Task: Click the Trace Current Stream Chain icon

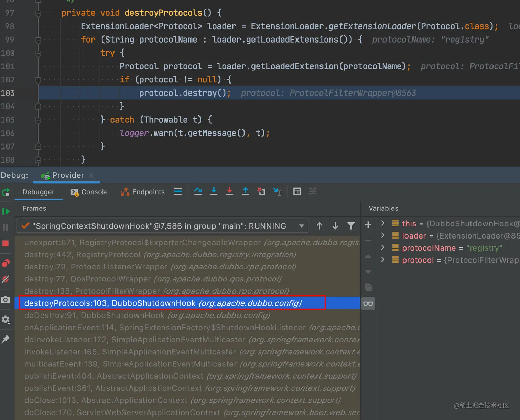Action: coord(313,191)
